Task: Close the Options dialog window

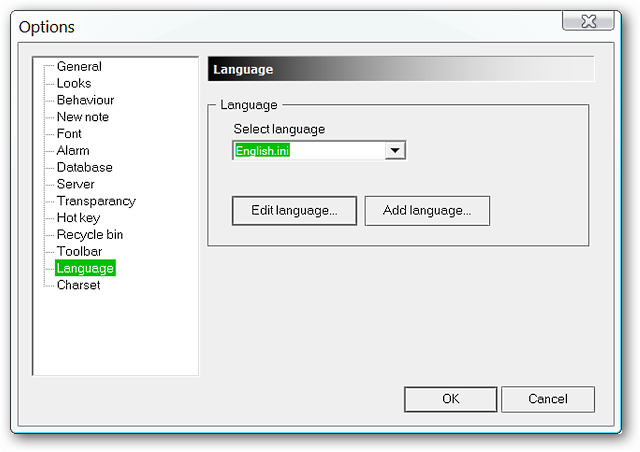Action: pyautogui.click(x=588, y=21)
